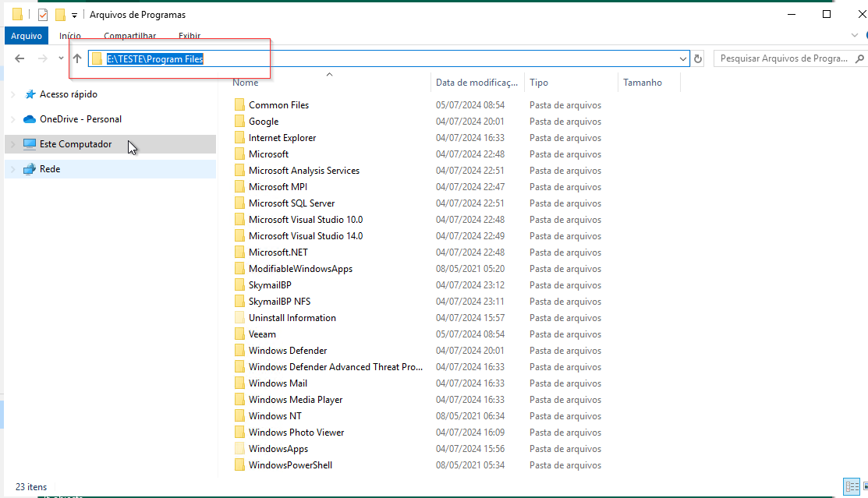Open the Arquivo menu

click(27, 35)
